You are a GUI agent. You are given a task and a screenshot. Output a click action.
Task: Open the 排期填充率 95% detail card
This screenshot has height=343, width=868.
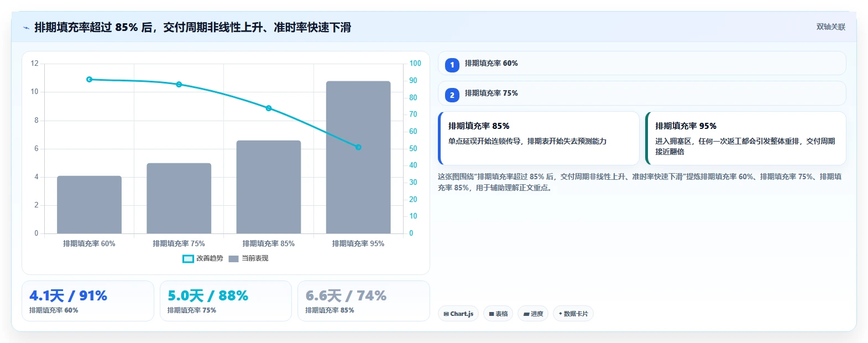click(x=746, y=138)
